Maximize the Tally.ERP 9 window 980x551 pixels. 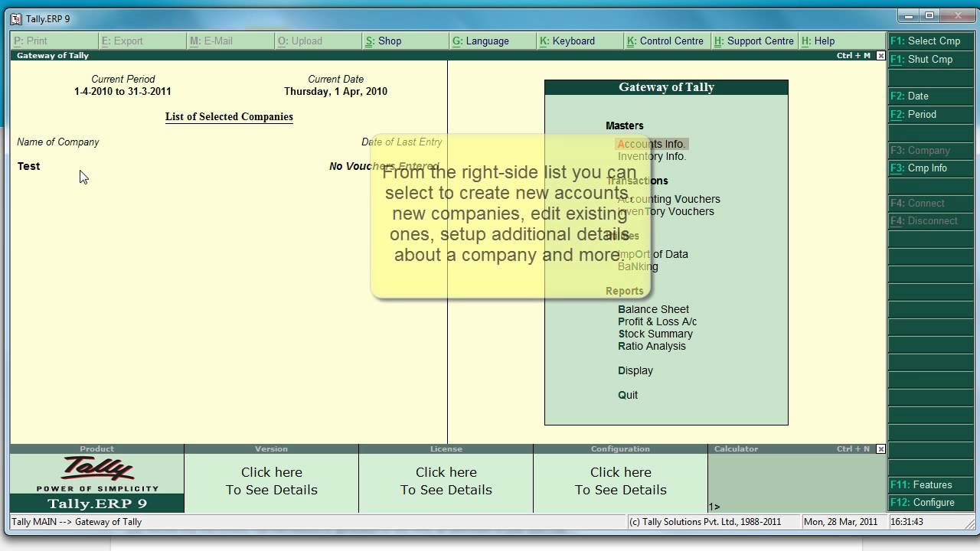coord(929,16)
